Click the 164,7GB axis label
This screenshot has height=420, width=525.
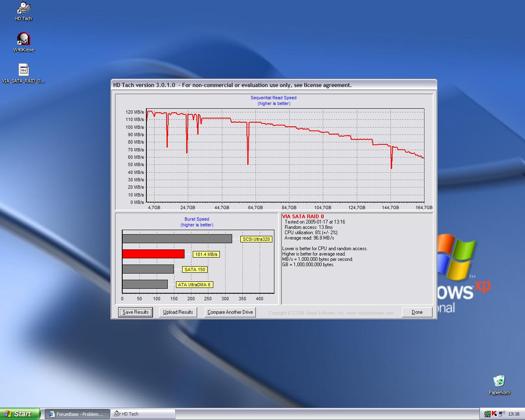point(424,208)
